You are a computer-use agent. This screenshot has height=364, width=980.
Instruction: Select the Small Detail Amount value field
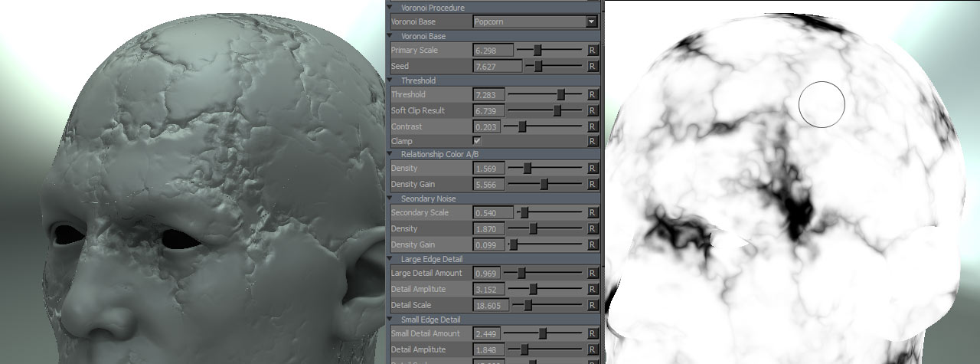pyautogui.click(x=489, y=334)
